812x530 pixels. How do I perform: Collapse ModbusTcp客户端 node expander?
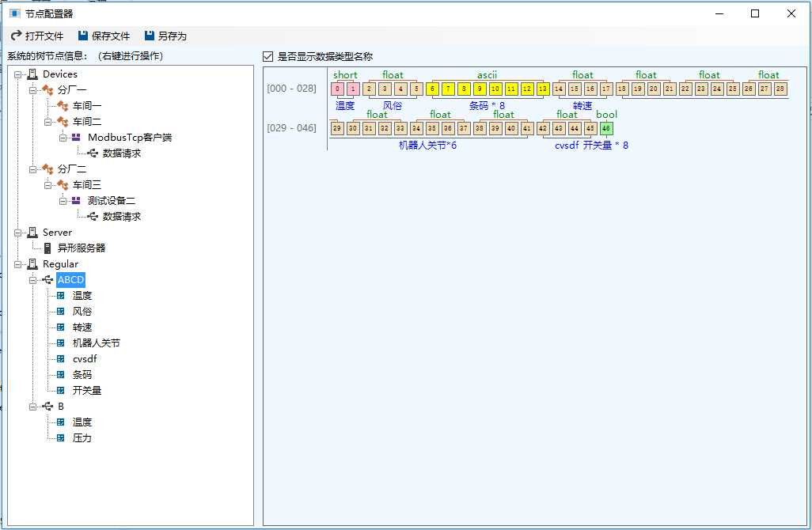tap(63, 138)
